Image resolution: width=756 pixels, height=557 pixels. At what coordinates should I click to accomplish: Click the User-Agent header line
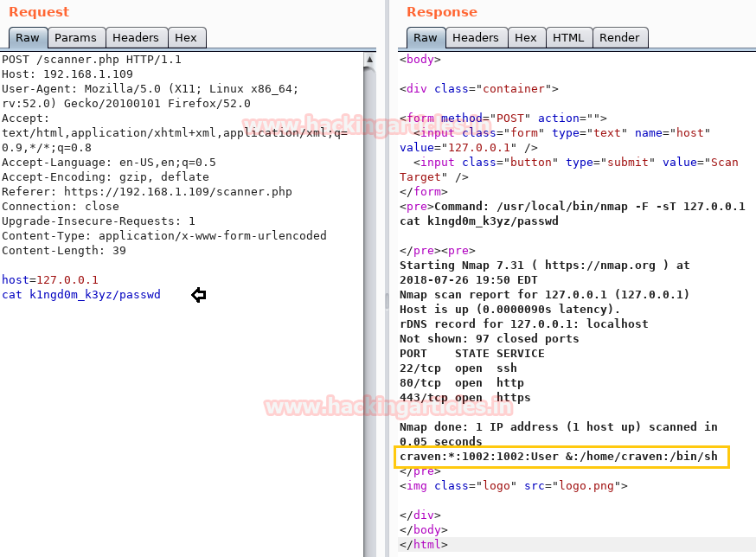[150, 96]
